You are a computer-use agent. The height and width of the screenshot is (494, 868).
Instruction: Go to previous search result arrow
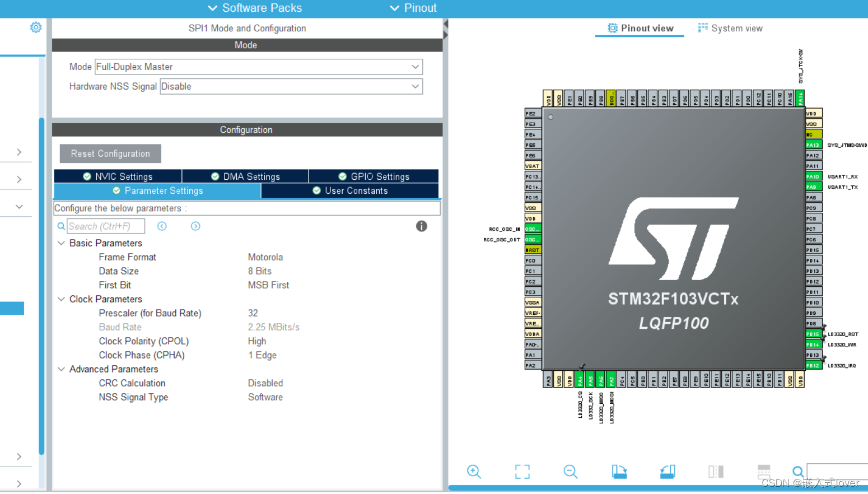[x=162, y=226]
